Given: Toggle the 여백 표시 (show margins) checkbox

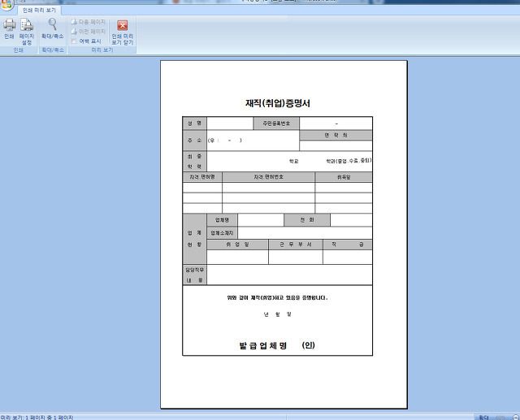Looking at the screenshot, I should pyautogui.click(x=74, y=41).
